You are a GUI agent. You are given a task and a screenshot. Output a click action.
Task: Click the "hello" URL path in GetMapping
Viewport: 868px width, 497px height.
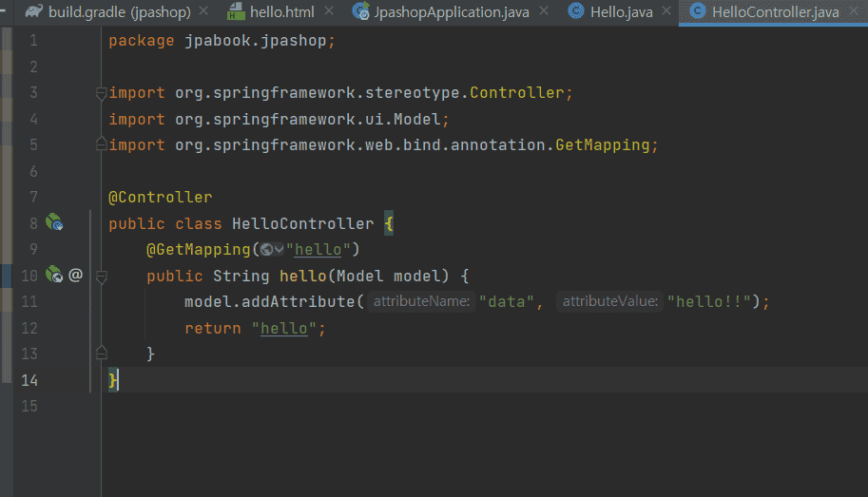point(319,250)
